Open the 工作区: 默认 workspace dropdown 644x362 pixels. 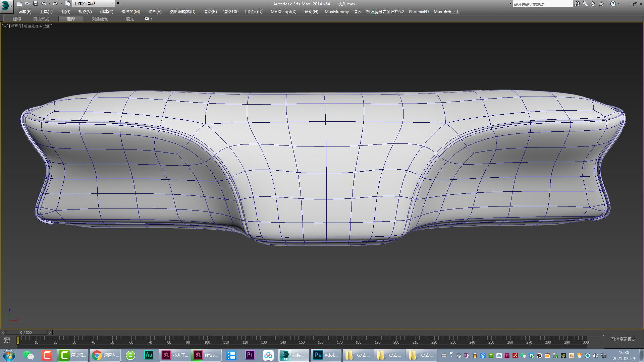click(93, 4)
